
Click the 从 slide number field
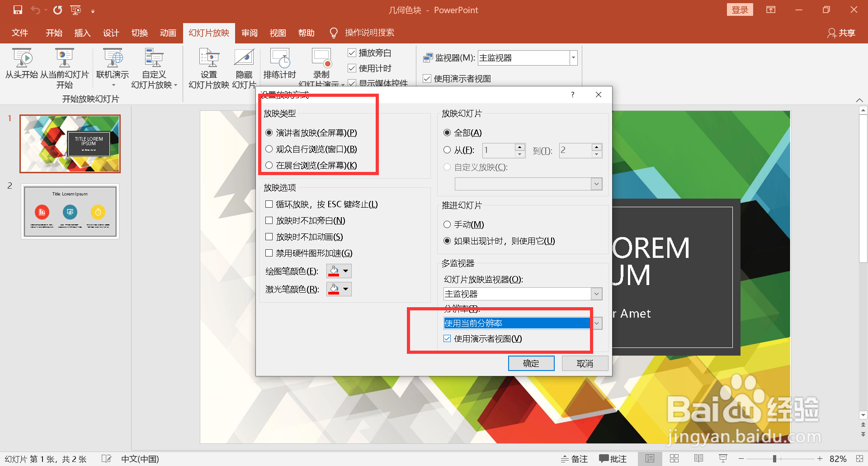499,150
